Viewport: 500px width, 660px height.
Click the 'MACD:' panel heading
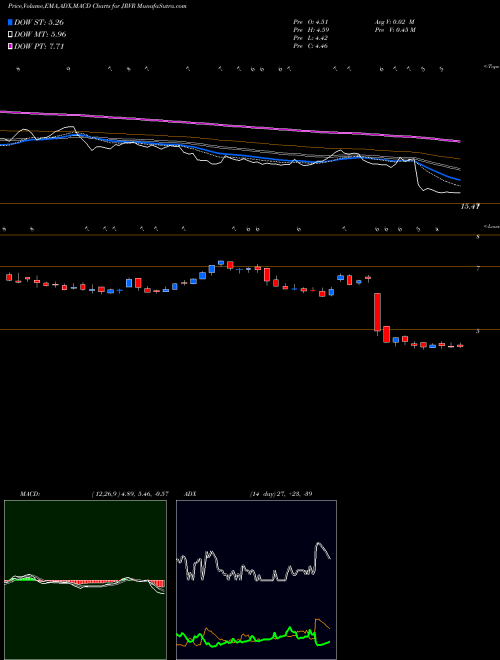pyautogui.click(x=30, y=494)
